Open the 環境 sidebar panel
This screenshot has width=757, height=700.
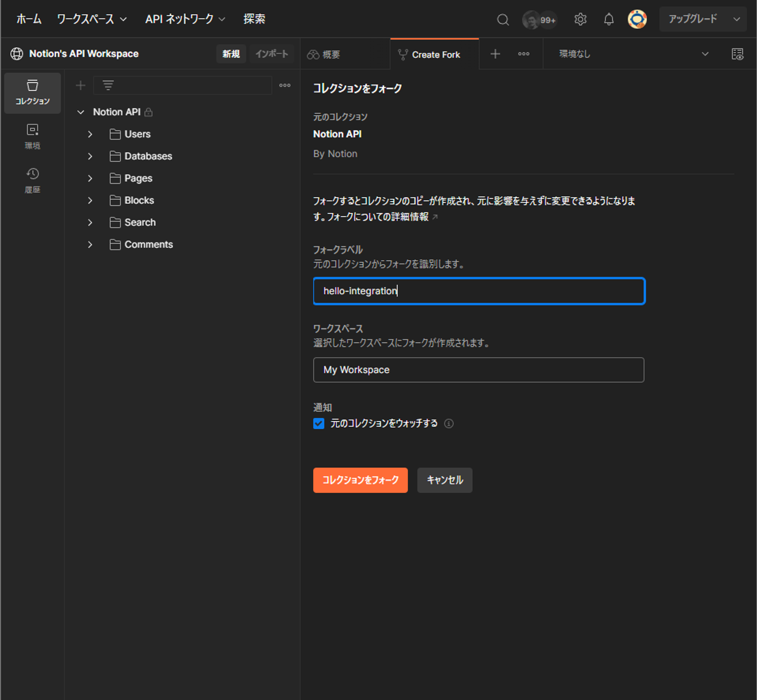tap(32, 136)
